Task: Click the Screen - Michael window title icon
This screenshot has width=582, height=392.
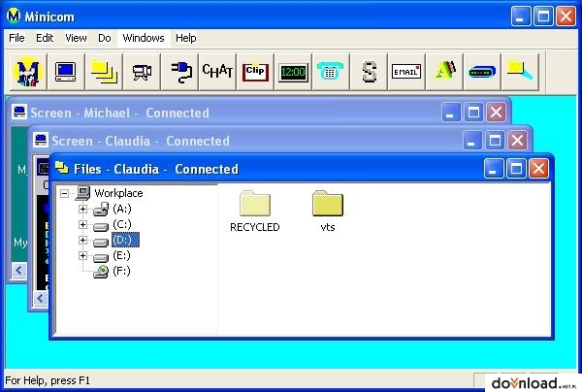Action: (19, 112)
